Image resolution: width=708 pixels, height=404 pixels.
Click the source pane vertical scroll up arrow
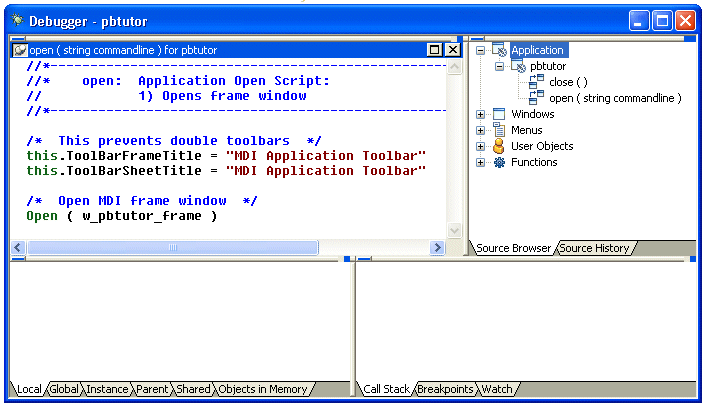tap(454, 67)
